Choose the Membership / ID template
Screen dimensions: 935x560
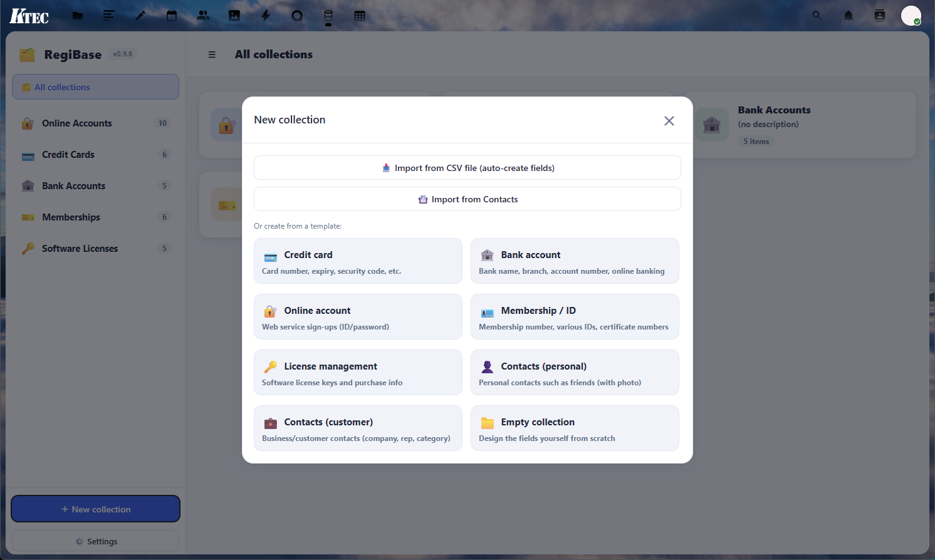tap(575, 317)
